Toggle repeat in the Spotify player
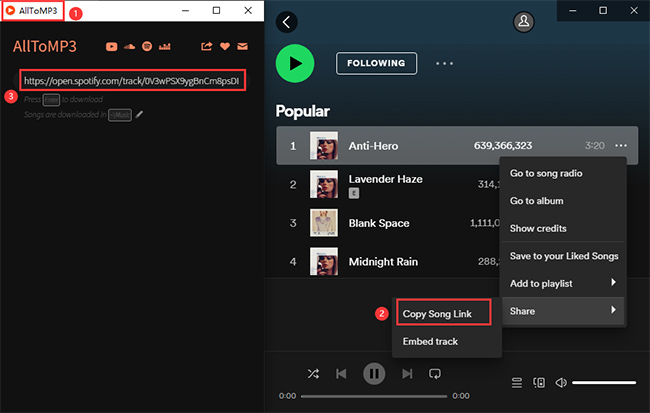Image resolution: width=650 pixels, height=413 pixels. click(435, 374)
